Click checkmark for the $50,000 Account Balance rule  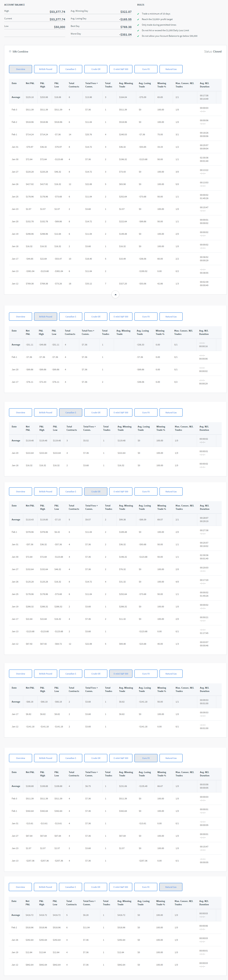coord(138,36)
